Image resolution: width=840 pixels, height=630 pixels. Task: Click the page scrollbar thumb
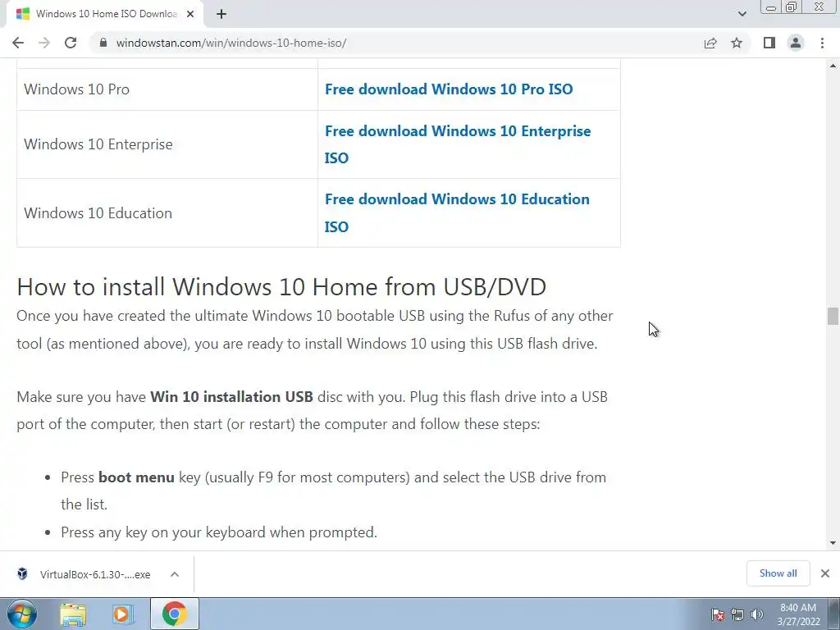point(833,316)
